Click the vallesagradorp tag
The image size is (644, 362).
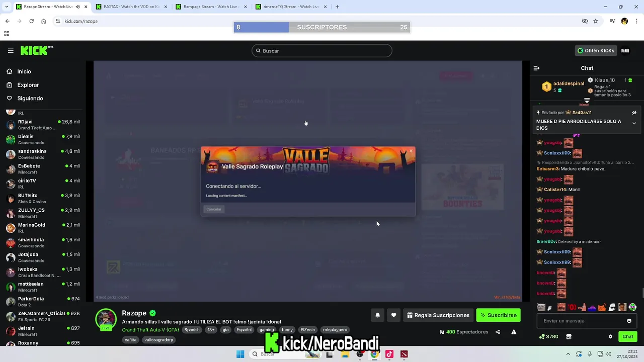[x=159, y=340]
